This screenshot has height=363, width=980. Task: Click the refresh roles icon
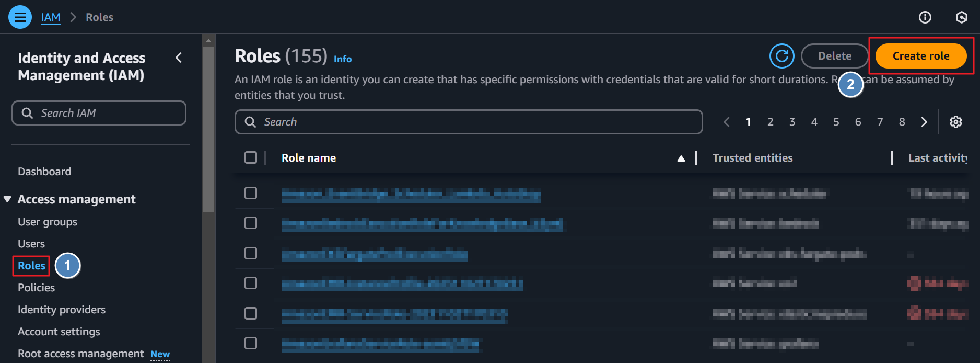(x=781, y=56)
